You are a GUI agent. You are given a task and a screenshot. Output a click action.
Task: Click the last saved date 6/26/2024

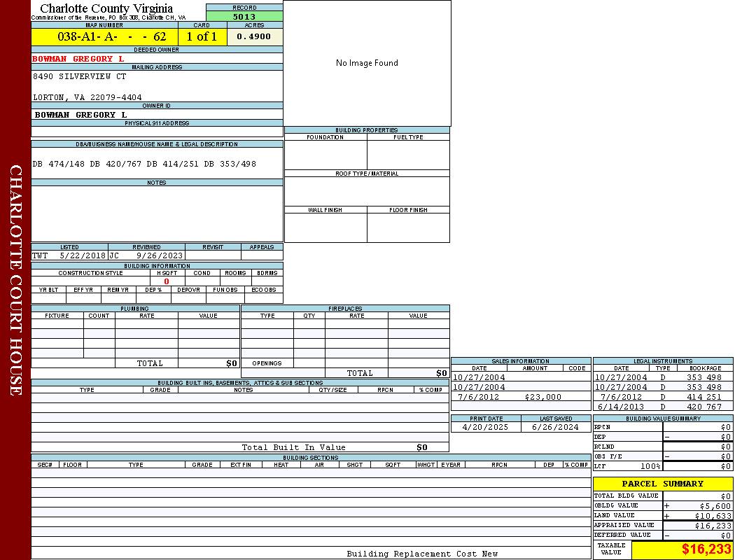556,427
